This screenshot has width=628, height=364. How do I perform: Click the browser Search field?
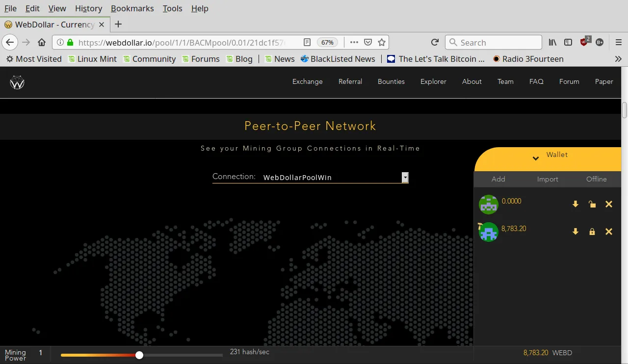pyautogui.click(x=494, y=42)
